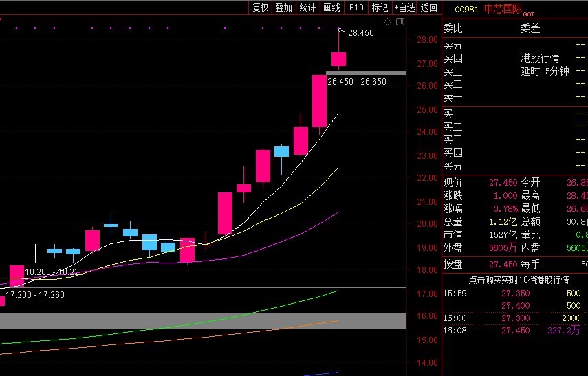Image resolution: width=588 pixels, height=376 pixels.
Task: Open F10 company information
Action: tap(356, 8)
